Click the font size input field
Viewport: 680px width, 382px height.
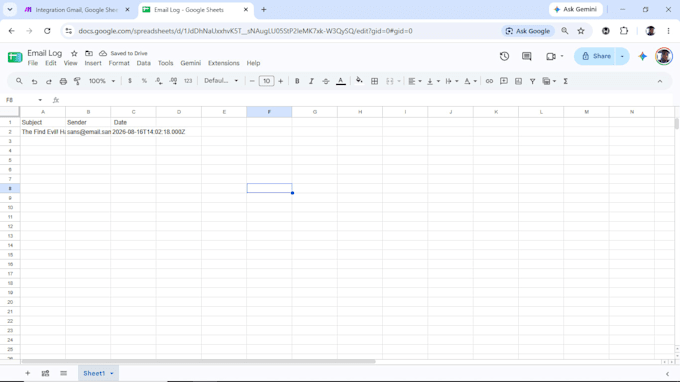point(266,81)
